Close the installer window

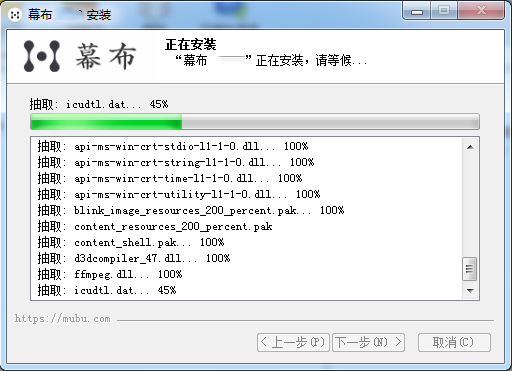click(481, 11)
